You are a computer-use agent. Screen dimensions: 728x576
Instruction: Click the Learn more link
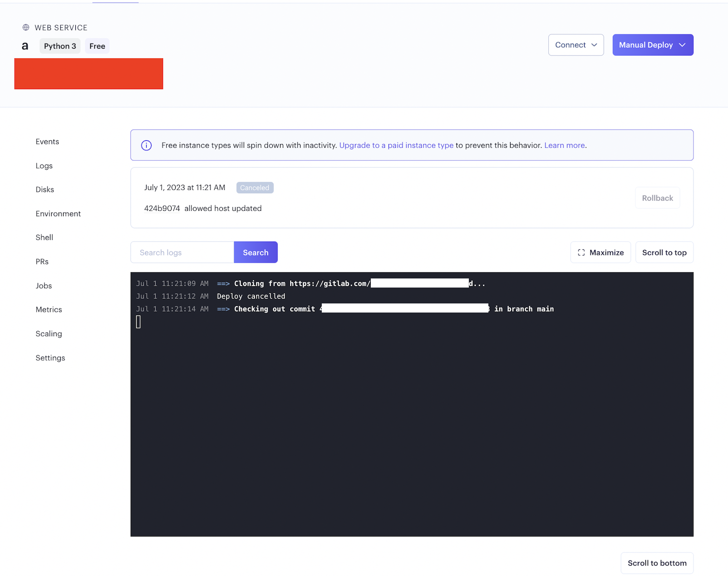(565, 145)
